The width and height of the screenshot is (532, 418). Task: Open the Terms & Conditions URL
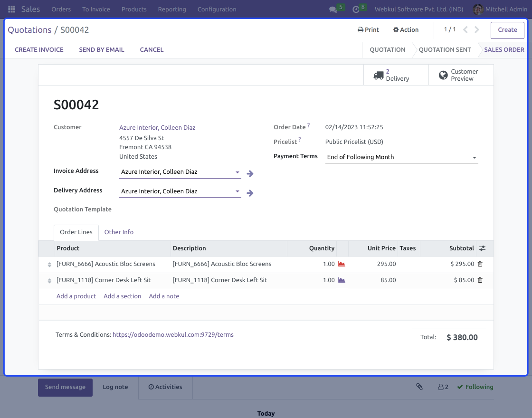173,334
